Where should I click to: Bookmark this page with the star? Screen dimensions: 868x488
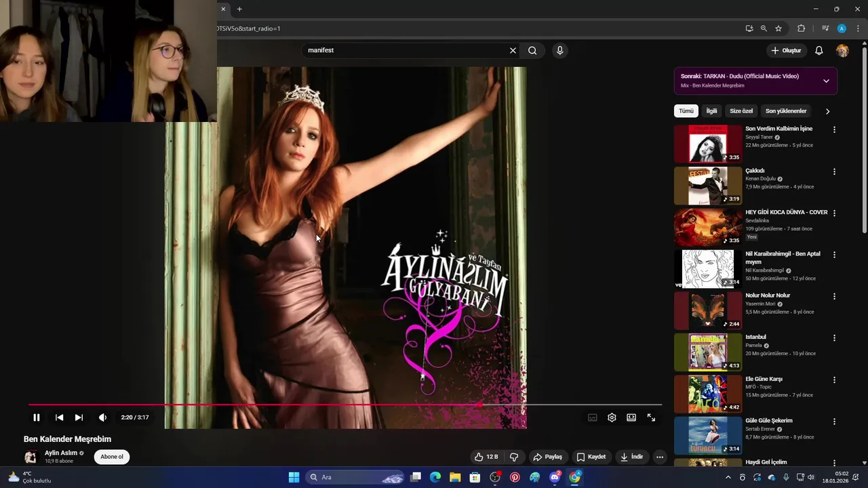point(778,28)
